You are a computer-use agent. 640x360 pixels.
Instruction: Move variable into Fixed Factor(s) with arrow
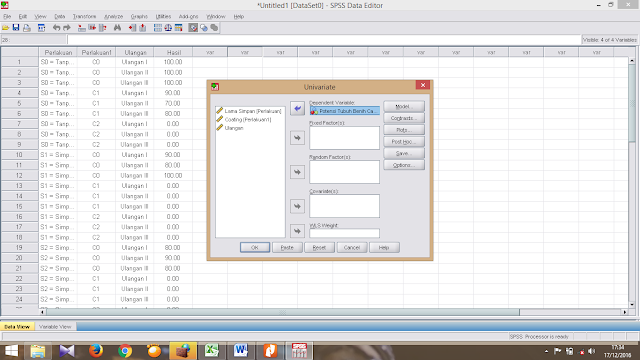click(297, 138)
